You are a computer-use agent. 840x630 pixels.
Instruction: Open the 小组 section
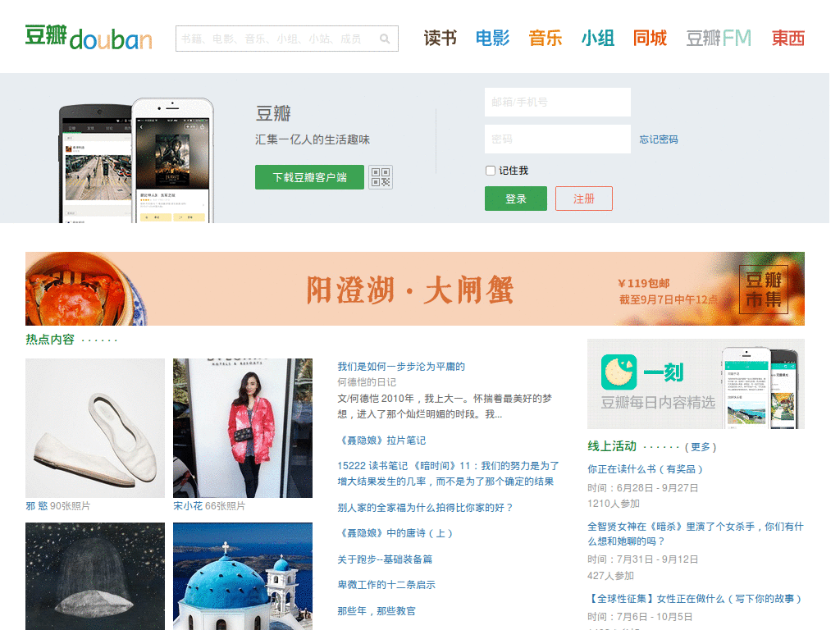coord(598,38)
